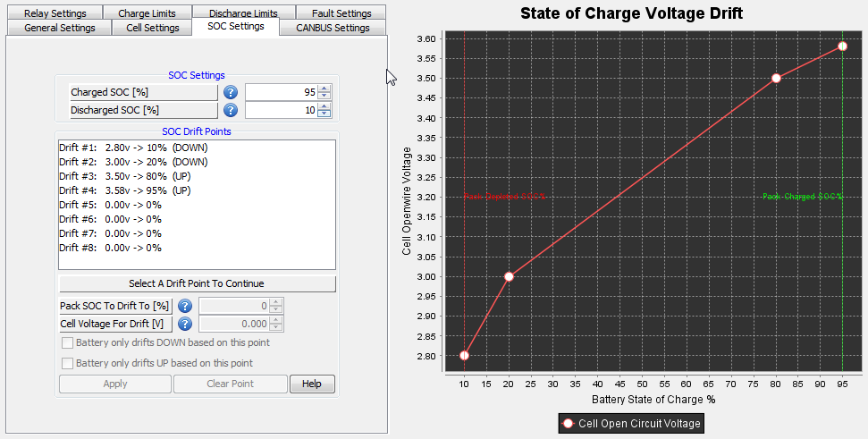The width and height of the screenshot is (868, 439).
Task: Open help icon for Pack SOC To Drift To
Action: point(185,306)
